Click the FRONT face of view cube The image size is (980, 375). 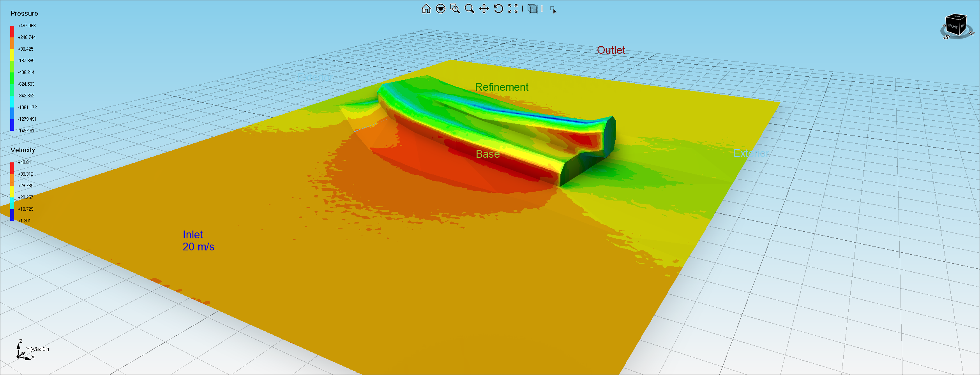coord(952,26)
